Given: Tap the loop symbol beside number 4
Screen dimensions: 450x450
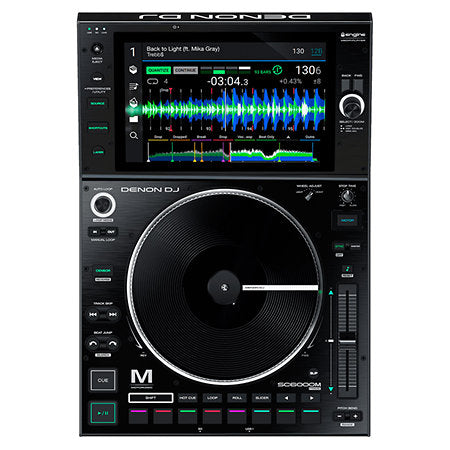Looking at the screenshot, I should (152, 81).
